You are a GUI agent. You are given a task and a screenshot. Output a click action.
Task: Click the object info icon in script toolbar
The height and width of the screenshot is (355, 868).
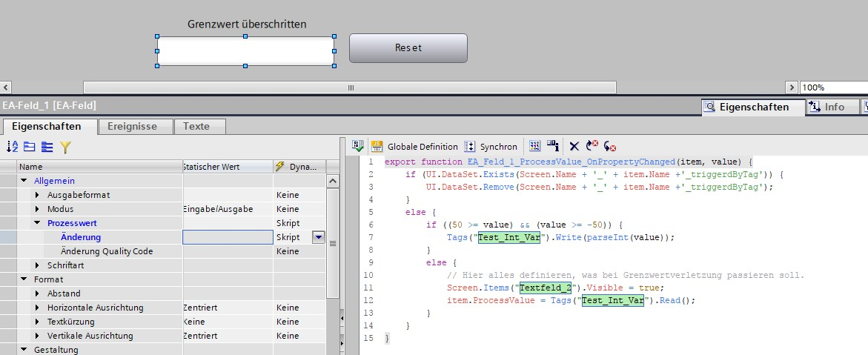point(553,147)
